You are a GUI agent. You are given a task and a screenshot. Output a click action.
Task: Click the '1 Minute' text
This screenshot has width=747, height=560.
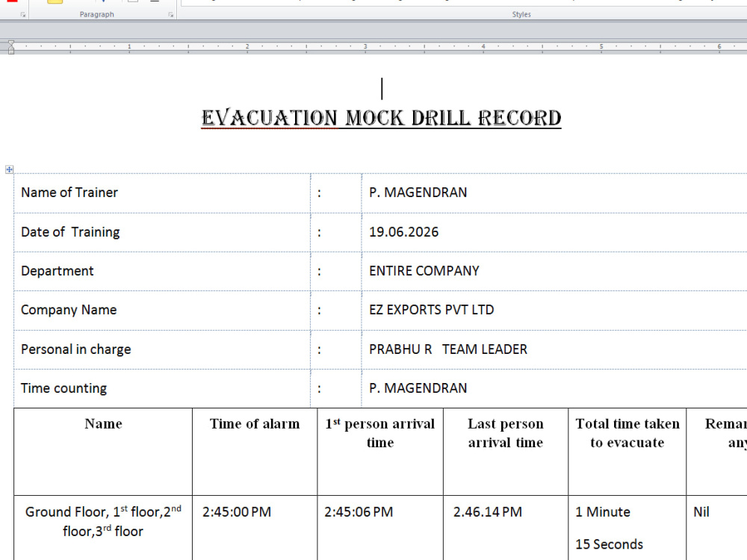pos(603,512)
